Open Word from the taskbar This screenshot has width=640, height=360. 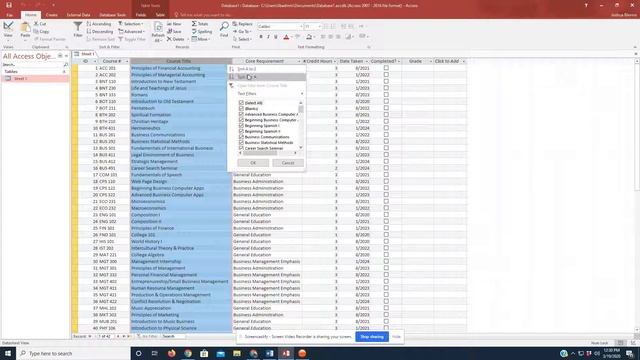269,353
